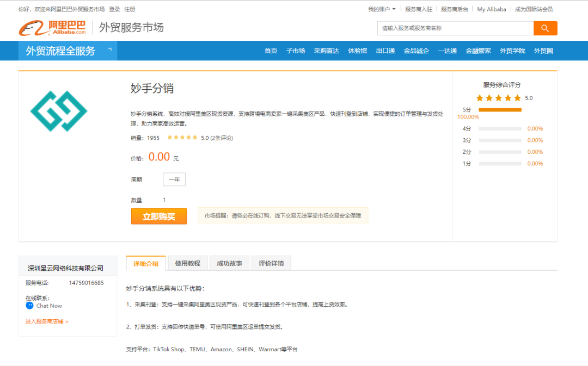Image resolution: width=588 pixels, height=366 pixels.
Task: Click the service search input field
Action: point(456,28)
